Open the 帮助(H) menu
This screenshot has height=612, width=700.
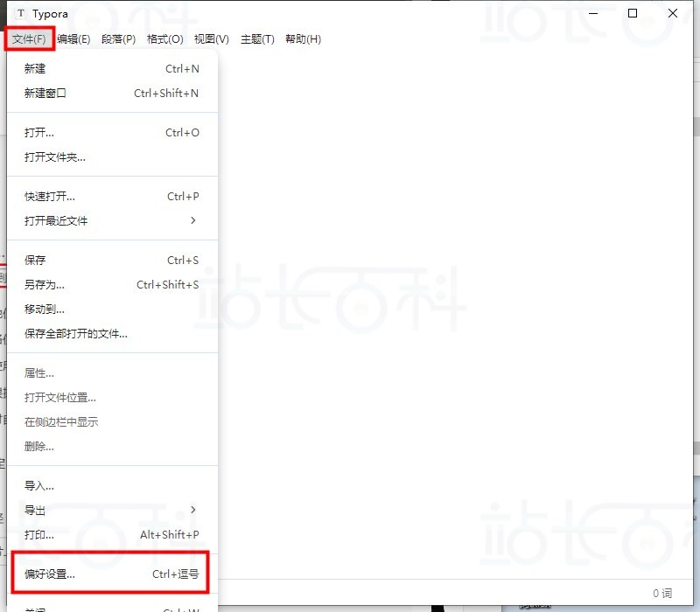coord(303,38)
